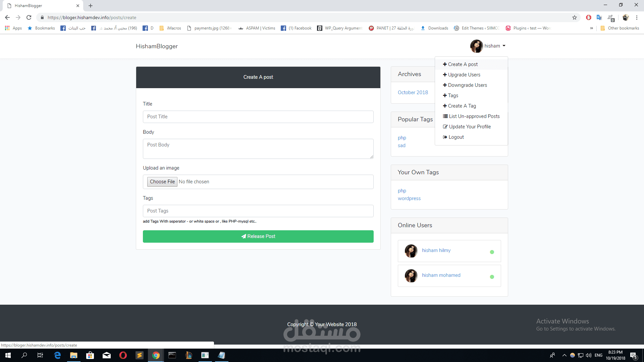Click Logout in the dropdown
This screenshot has width=644, height=362.
pos(471,137)
